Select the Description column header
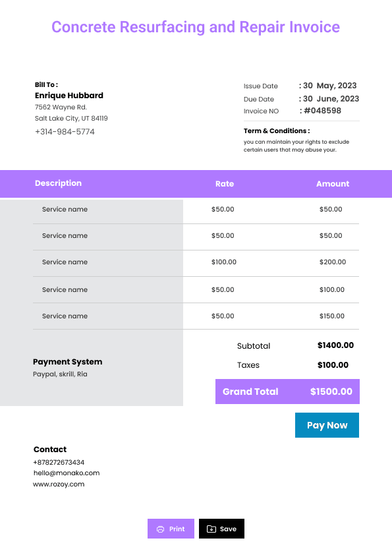 pos(59,183)
